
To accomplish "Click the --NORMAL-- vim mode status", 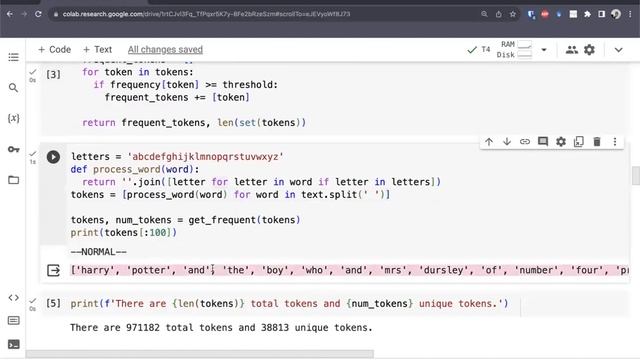I will [x=98, y=252].
